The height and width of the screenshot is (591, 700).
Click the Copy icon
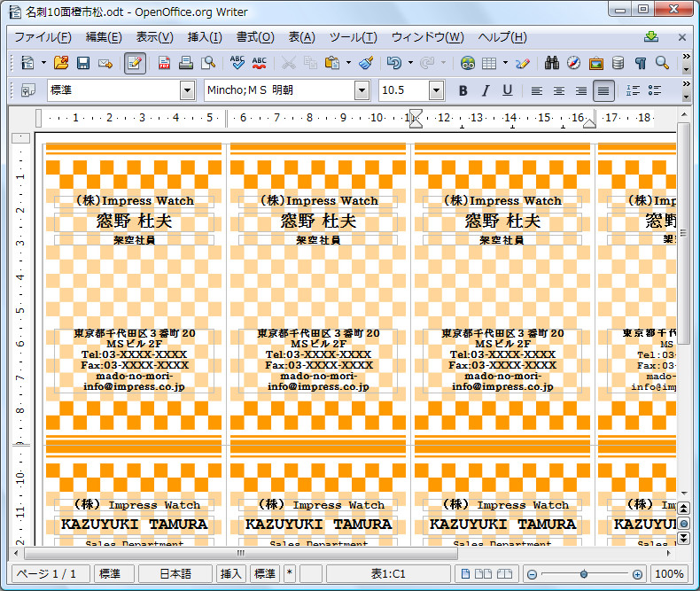click(310, 63)
